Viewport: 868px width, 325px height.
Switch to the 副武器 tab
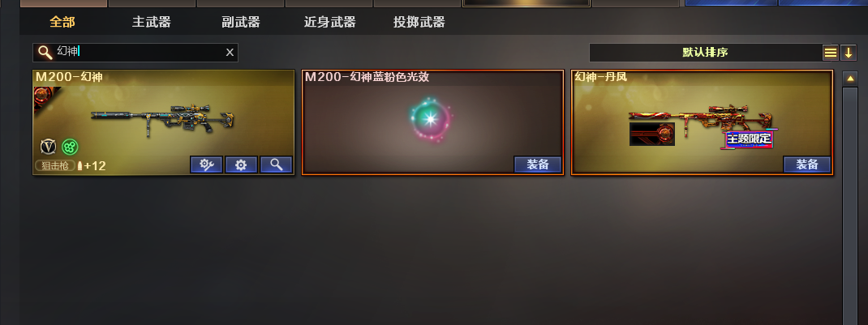point(241,22)
